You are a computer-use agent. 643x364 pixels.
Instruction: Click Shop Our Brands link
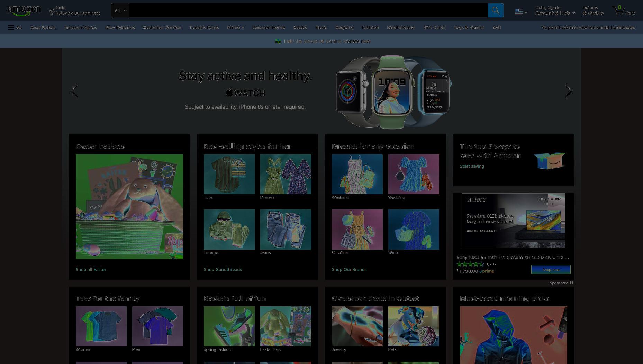tap(349, 269)
